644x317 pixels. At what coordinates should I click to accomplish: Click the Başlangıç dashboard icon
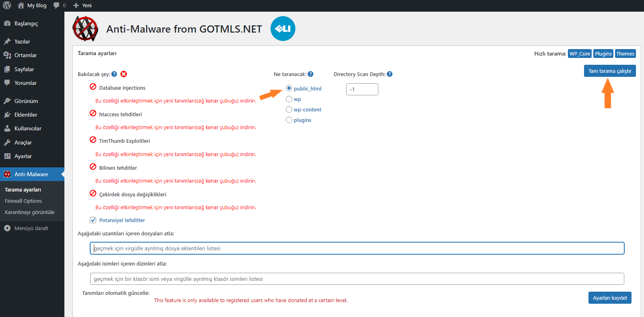pos(7,23)
